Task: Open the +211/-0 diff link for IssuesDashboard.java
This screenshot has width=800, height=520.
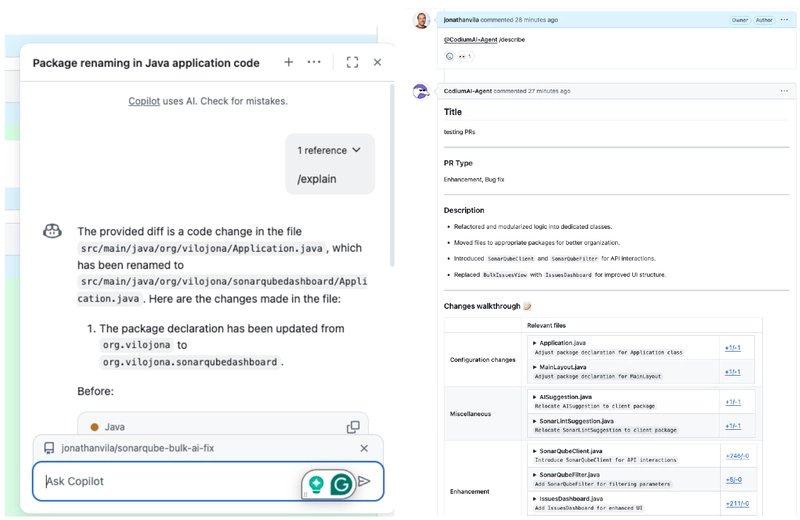Action: click(737, 504)
